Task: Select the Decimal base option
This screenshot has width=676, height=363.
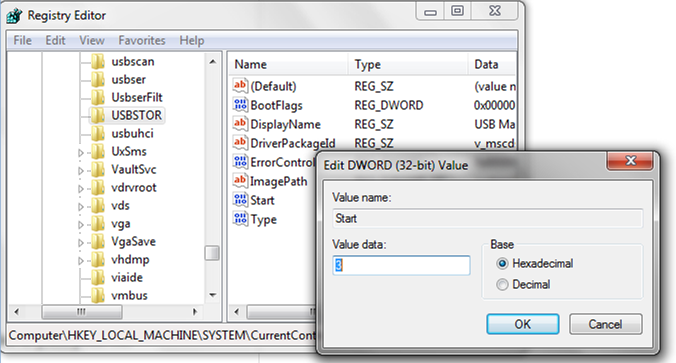Action: [502, 285]
